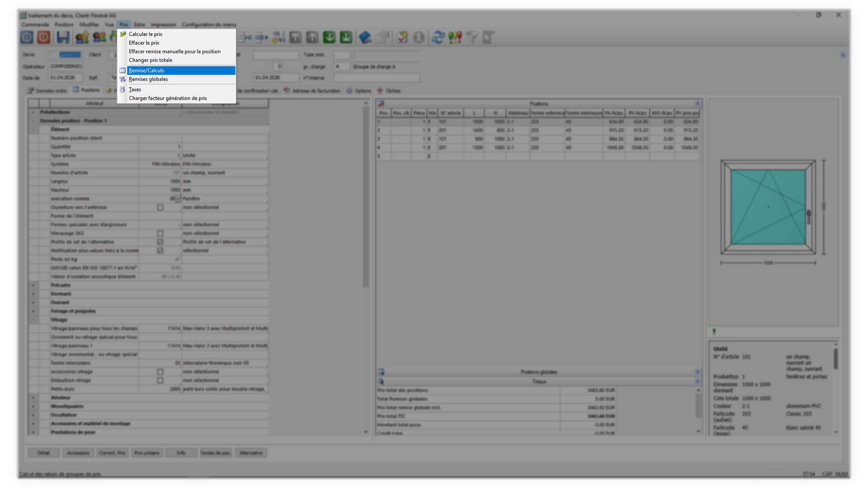The height and width of the screenshot is (488, 868).
Task: Expand the Précadre tree section
Action: 33,285
